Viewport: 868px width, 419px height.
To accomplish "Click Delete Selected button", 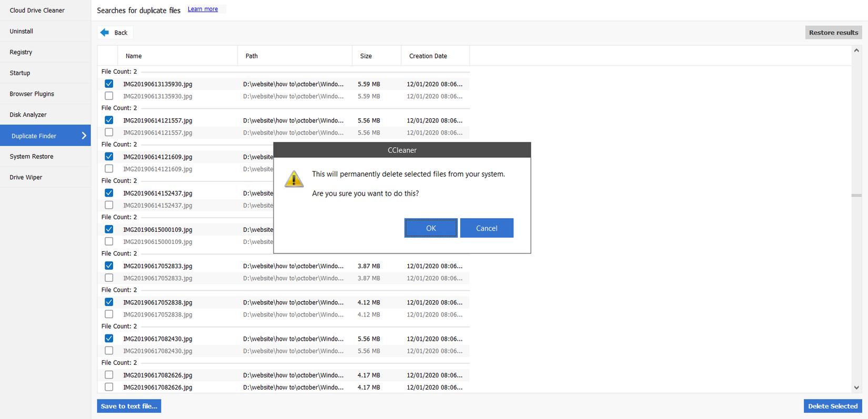I will (832, 406).
